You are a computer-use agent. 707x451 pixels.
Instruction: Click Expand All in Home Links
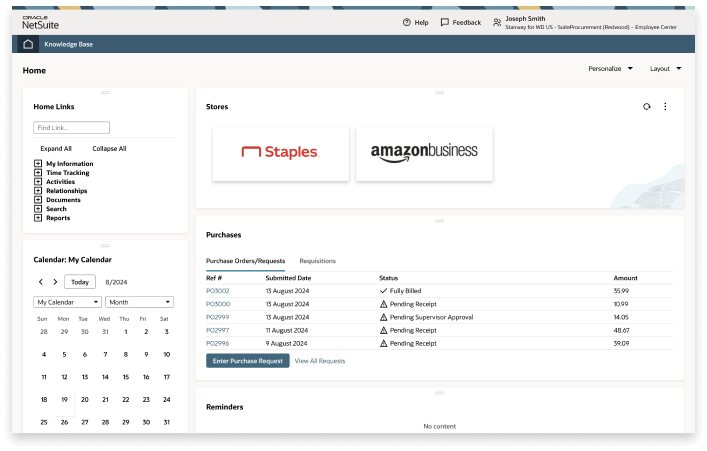pos(56,148)
